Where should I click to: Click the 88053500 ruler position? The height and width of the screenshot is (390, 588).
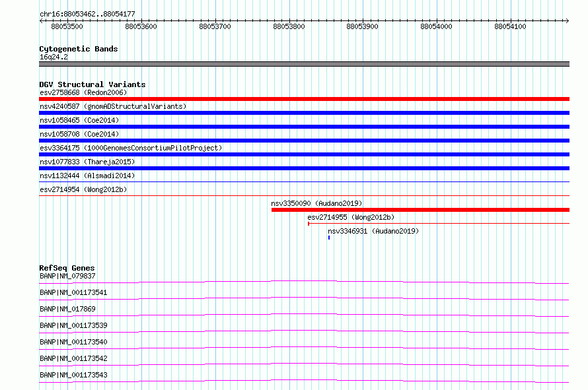coord(67,26)
